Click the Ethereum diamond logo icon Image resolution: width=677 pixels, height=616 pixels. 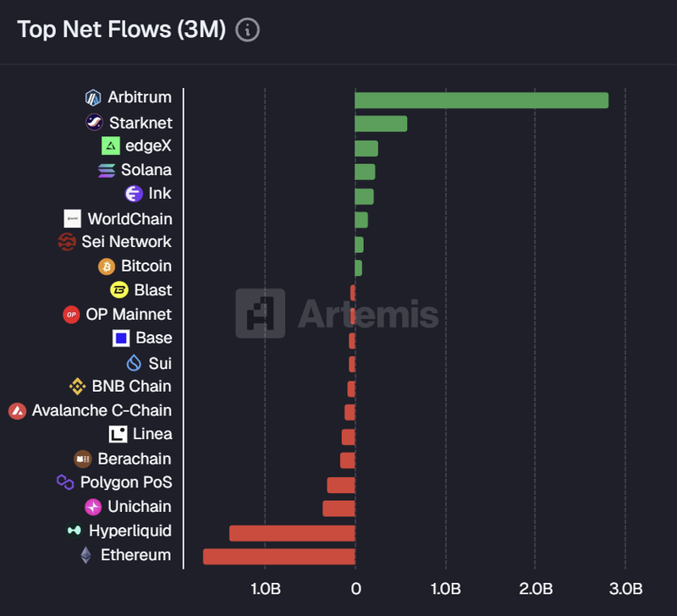pos(85,555)
